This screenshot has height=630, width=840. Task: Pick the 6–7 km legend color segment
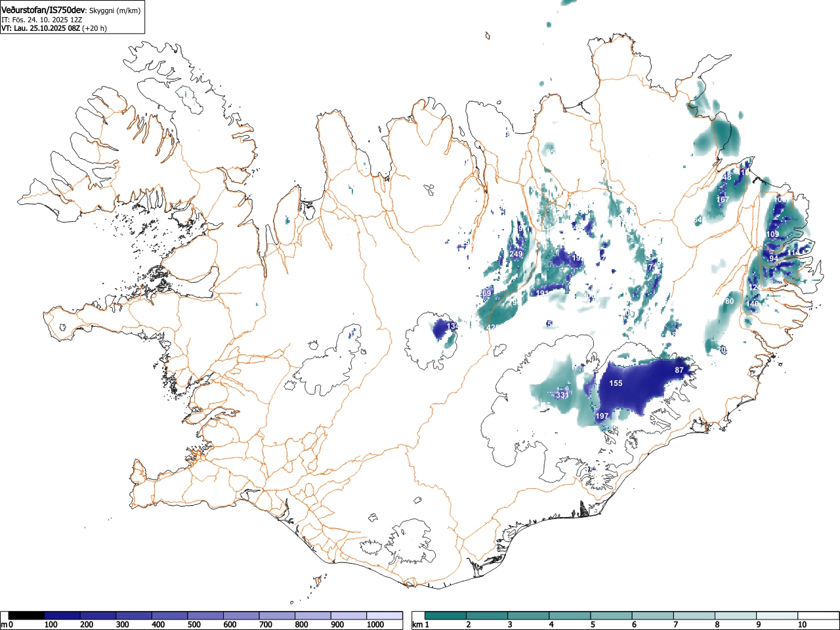(x=653, y=616)
